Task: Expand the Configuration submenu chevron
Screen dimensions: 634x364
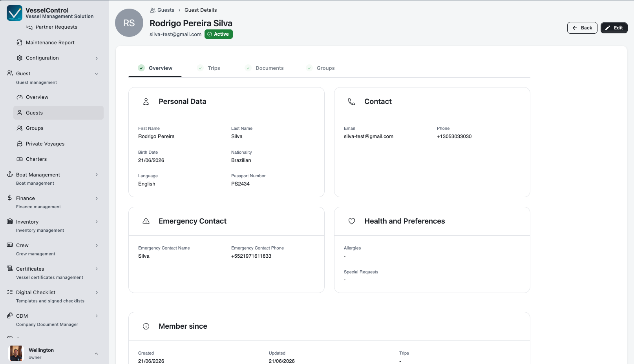Action: point(97,58)
